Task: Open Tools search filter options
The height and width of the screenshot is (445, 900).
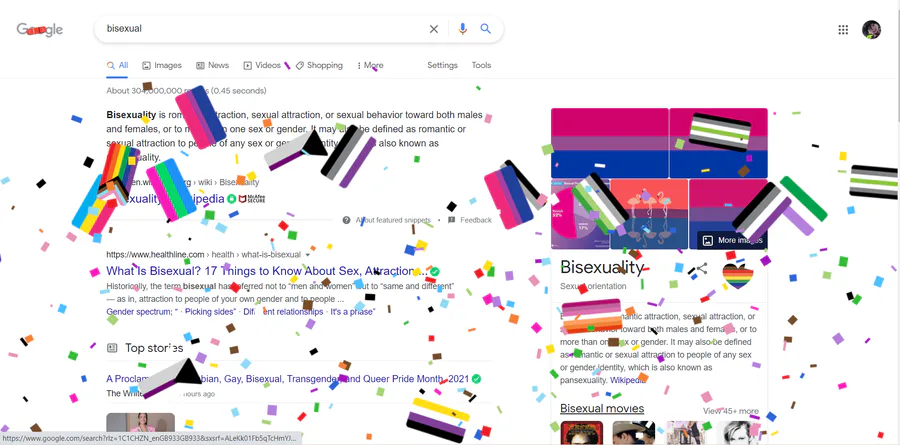Action: coord(481,65)
